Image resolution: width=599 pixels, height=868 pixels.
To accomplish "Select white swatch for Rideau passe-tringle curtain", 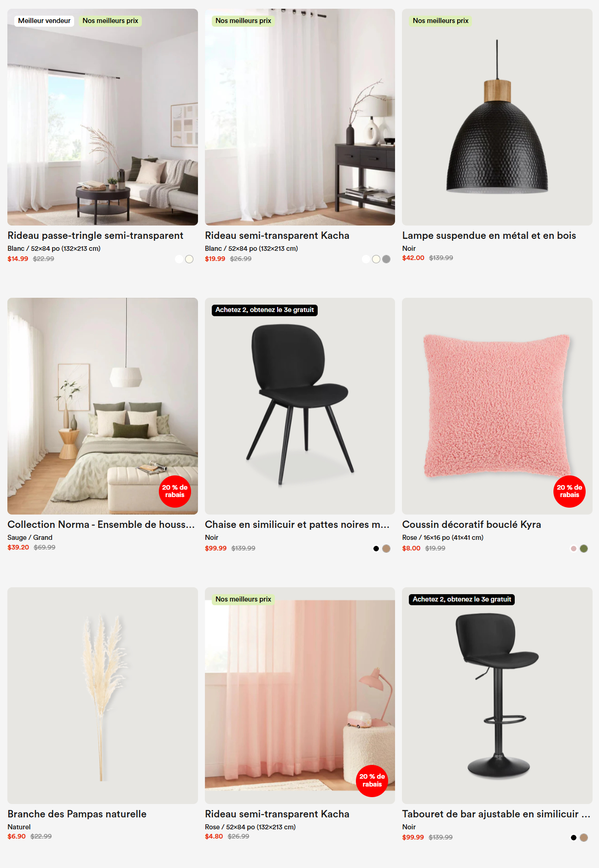I will [179, 259].
